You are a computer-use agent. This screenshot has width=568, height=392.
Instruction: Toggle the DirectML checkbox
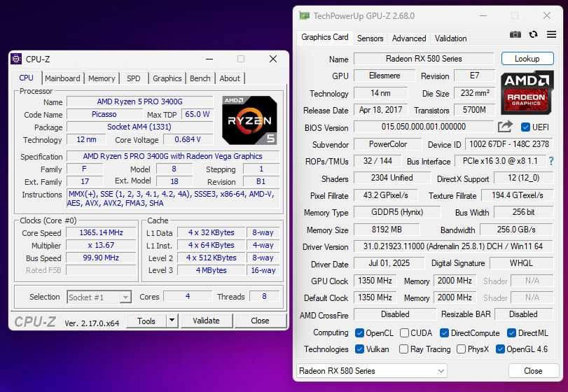511,333
